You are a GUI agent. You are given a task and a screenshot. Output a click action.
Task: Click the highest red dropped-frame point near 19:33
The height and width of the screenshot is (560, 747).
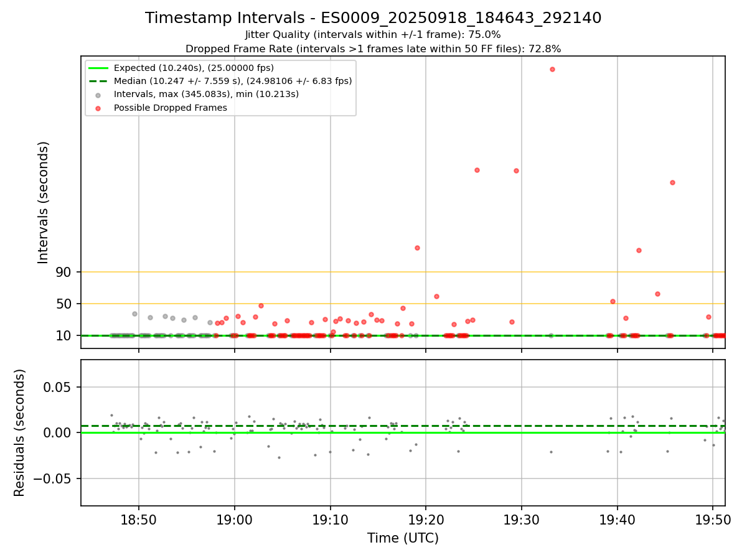[x=552, y=69]
